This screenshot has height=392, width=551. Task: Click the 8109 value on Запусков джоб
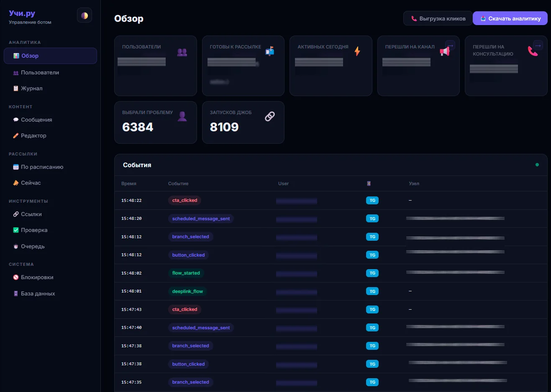click(x=224, y=127)
